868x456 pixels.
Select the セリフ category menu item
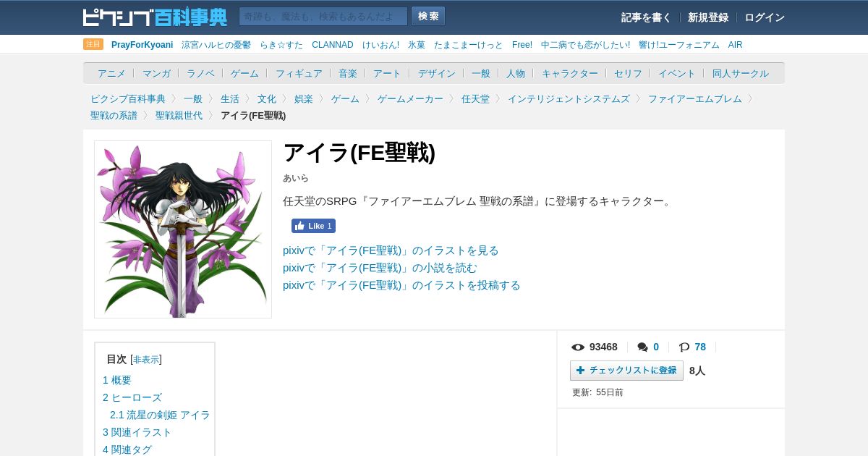tap(628, 73)
